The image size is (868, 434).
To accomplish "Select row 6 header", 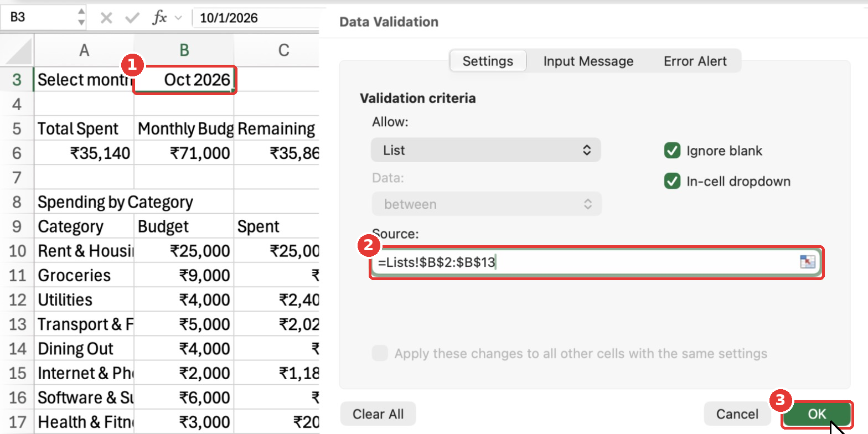I will point(17,153).
